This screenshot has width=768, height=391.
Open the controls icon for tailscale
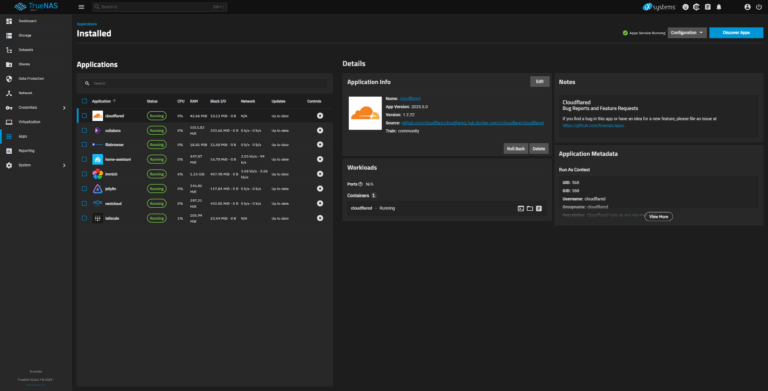tap(320, 218)
